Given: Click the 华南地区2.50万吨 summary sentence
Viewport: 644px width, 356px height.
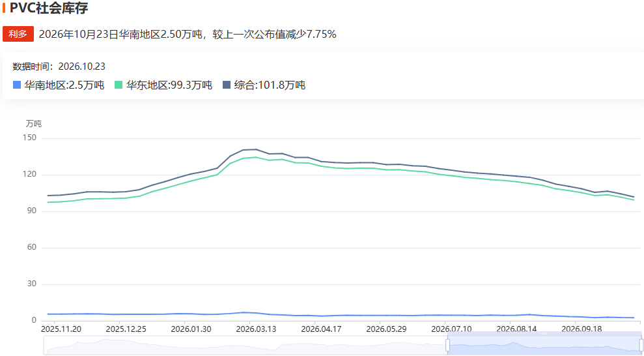Looking at the screenshot, I should coord(188,34).
